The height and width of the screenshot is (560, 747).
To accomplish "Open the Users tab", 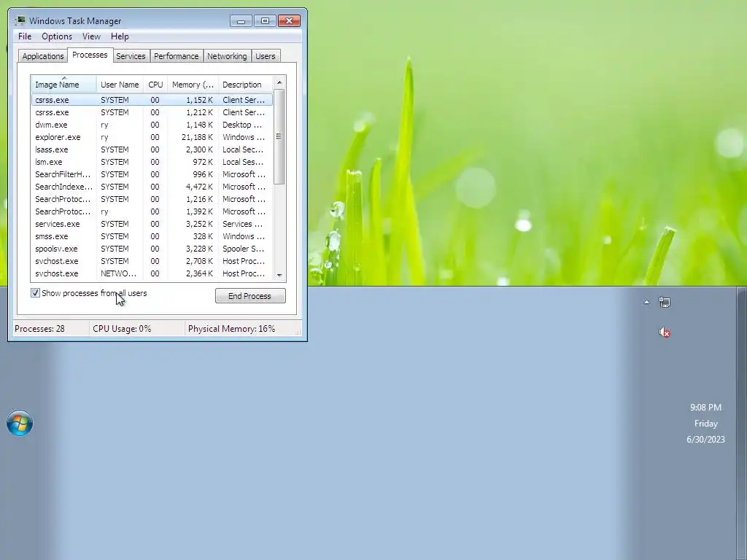I will click(x=265, y=56).
